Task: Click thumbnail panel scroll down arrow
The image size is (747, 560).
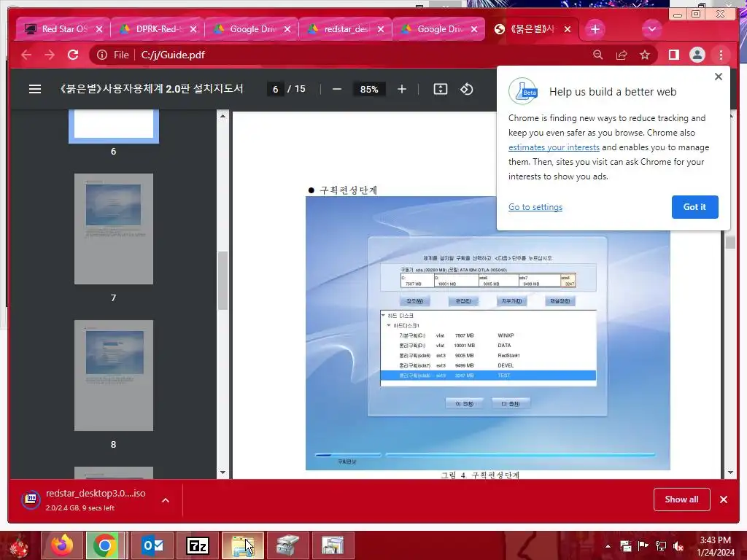Action: click(x=222, y=472)
